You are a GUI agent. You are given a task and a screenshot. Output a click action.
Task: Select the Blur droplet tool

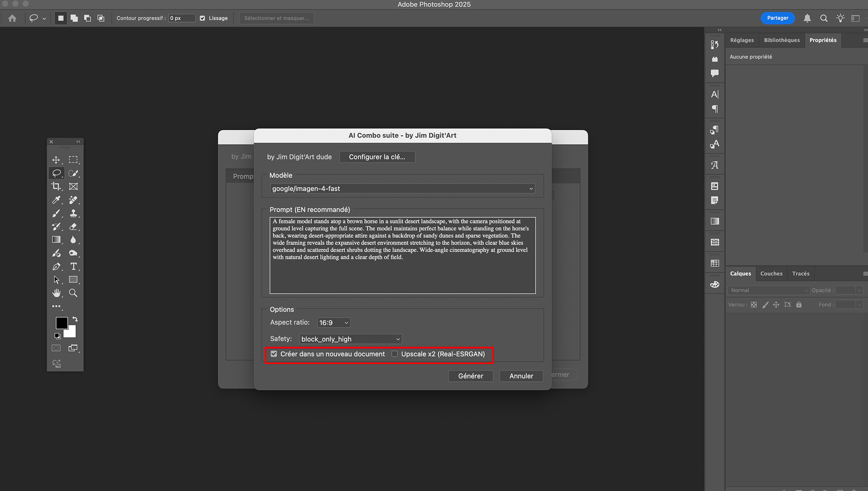pyautogui.click(x=73, y=240)
